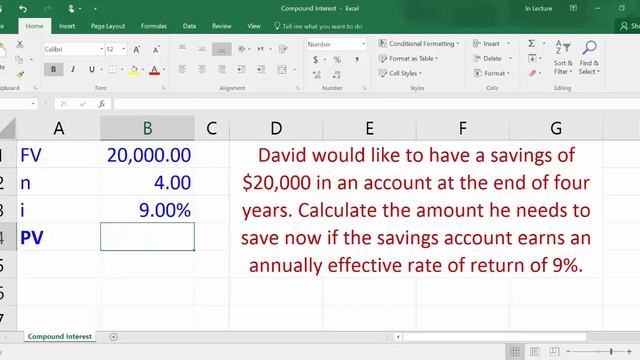The width and height of the screenshot is (640, 360).
Task: Click Format cells button
Action: (492, 73)
